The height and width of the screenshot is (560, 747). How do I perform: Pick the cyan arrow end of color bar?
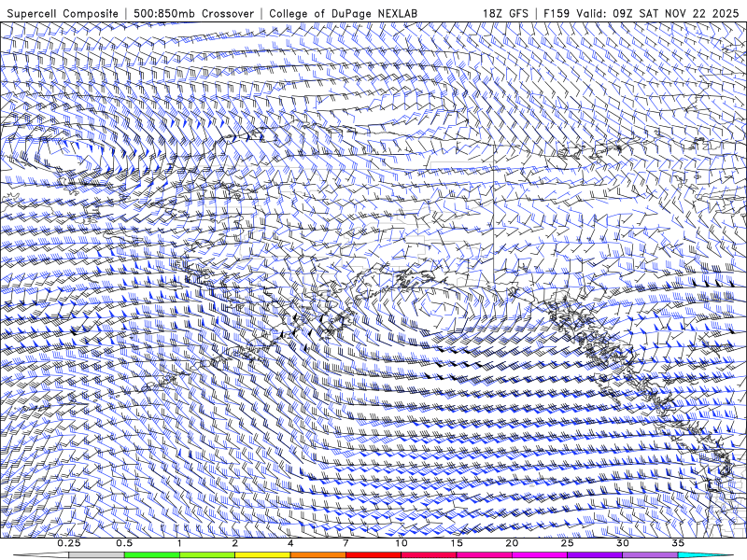[705, 555]
